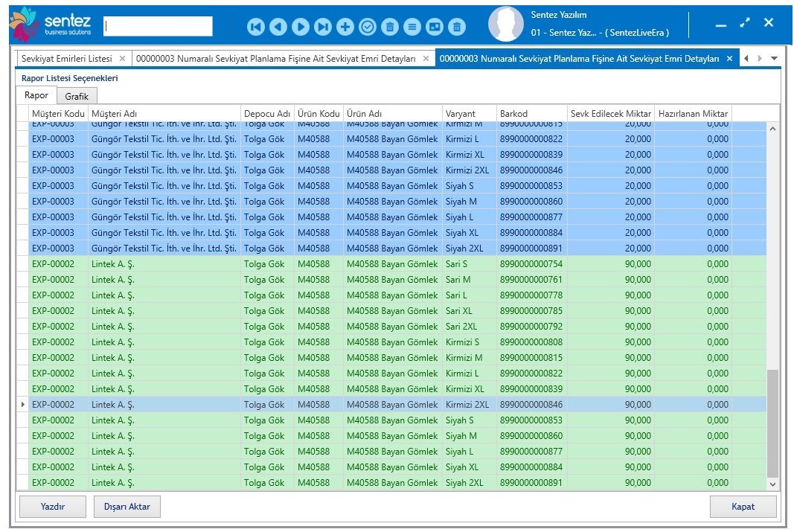Click the Rapor Listesi Seçenekleri label

coord(70,78)
